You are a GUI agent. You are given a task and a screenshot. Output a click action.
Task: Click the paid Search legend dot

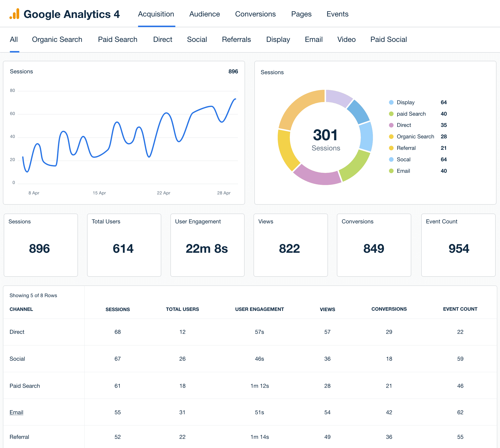click(x=391, y=114)
